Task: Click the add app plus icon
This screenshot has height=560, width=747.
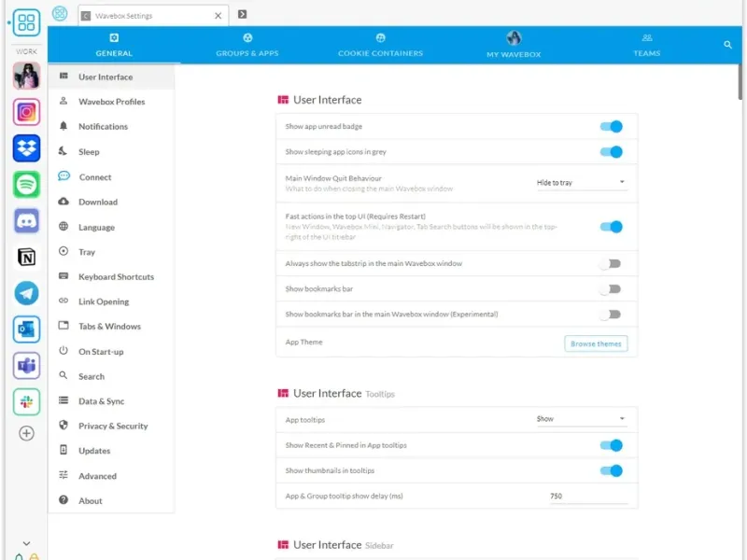Action: [26, 433]
